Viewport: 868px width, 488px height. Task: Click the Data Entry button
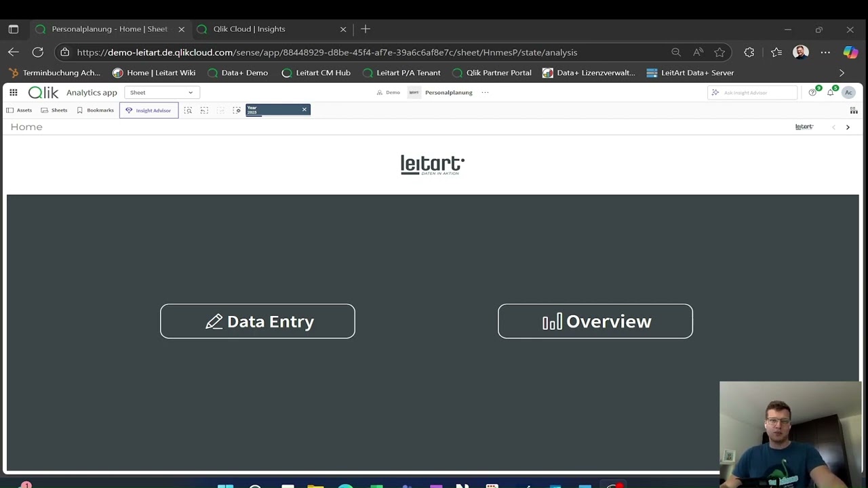tap(258, 321)
